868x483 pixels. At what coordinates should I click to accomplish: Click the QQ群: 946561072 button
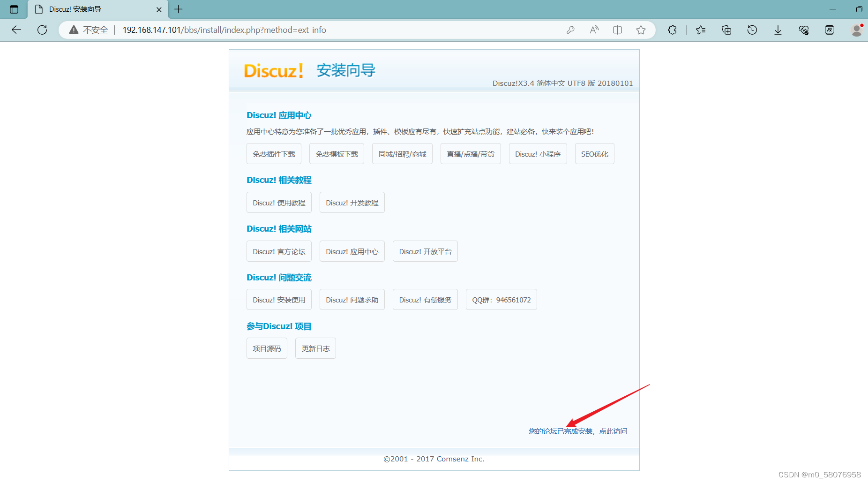pos(501,300)
